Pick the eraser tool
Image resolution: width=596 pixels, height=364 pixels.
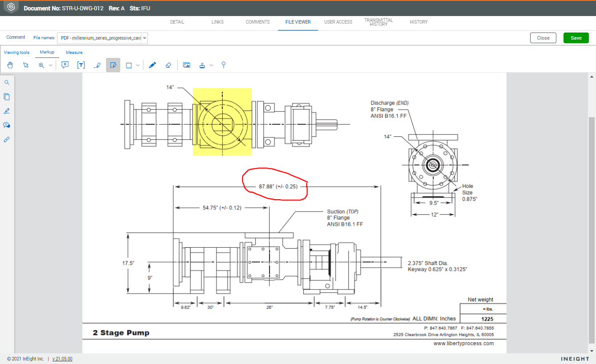168,65
